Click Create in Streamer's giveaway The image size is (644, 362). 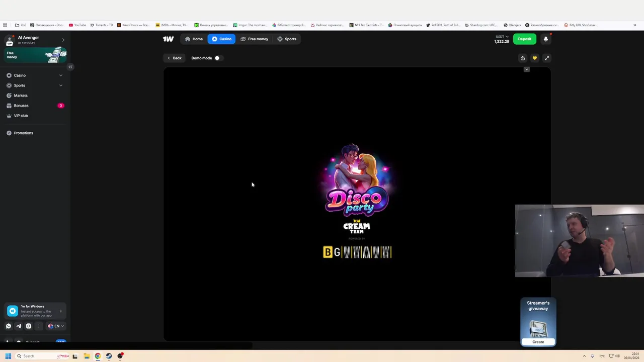[x=538, y=342]
